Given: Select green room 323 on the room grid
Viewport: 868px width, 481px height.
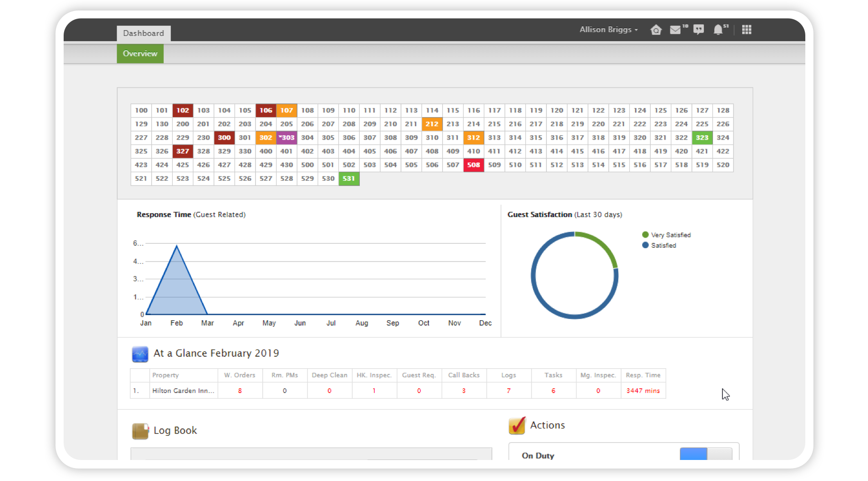Looking at the screenshot, I should 702,138.
